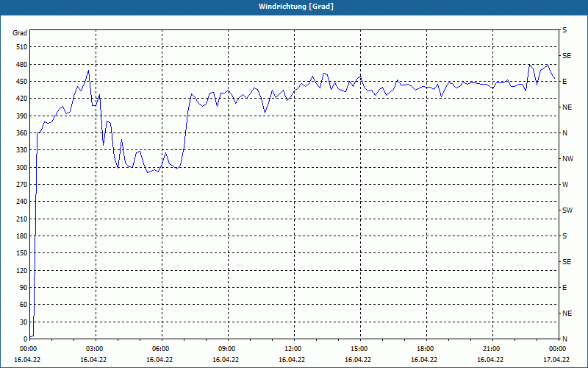The image size is (588, 368).
Task: Click the S compass label level with 180
Action: 564,236
